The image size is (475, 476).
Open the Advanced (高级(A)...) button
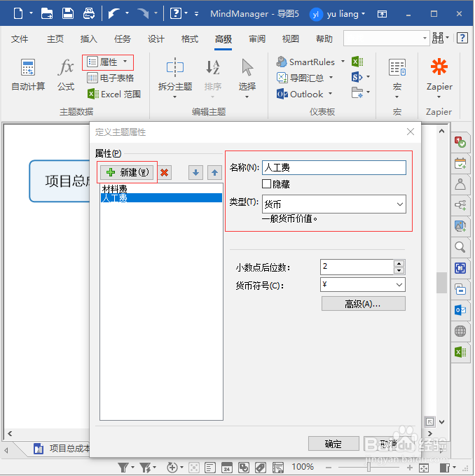(x=363, y=304)
